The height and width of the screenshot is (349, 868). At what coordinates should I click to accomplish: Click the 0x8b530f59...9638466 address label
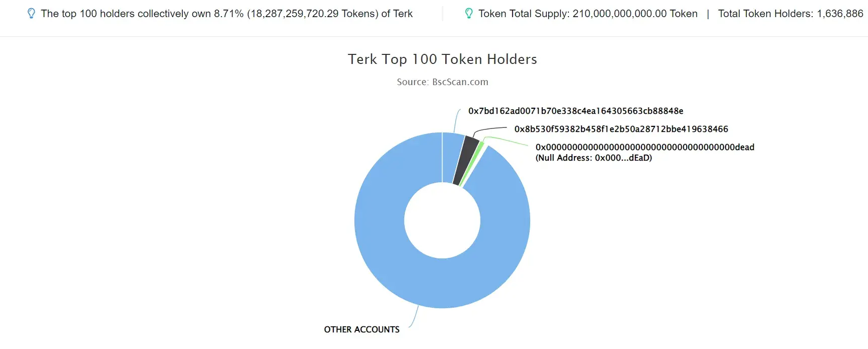[621, 129]
